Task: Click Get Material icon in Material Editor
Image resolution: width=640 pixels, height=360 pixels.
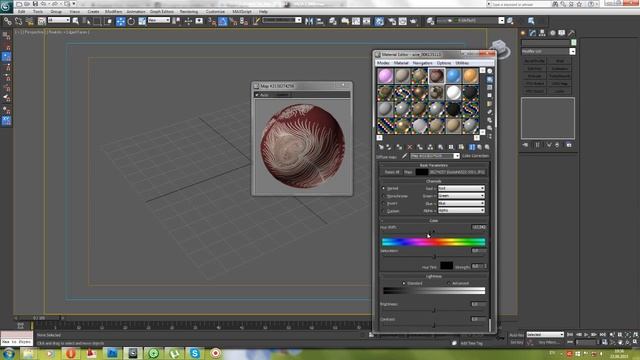Action: [380, 147]
